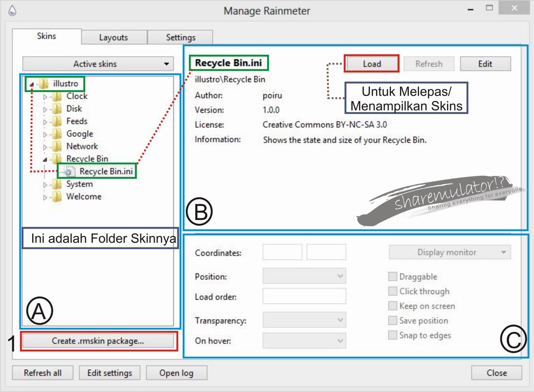Image resolution: width=534 pixels, height=392 pixels.
Task: Collapse the illustro tree node
Action: [x=32, y=83]
